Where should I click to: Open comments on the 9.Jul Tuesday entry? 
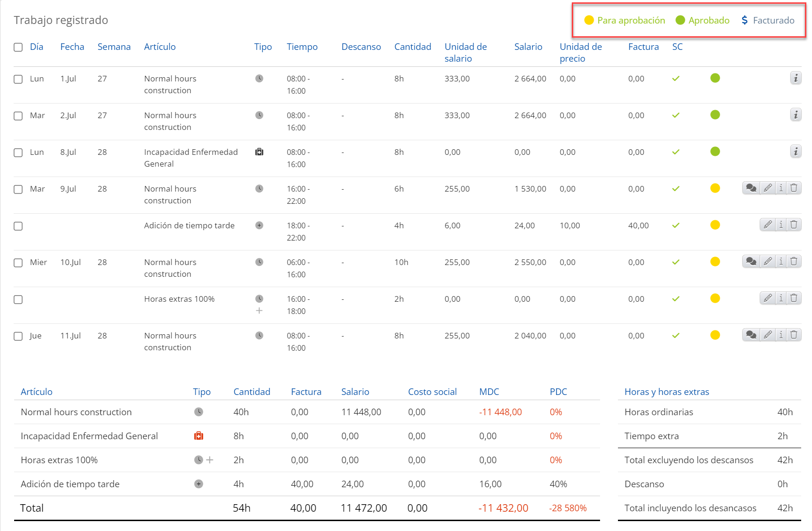[x=751, y=188]
